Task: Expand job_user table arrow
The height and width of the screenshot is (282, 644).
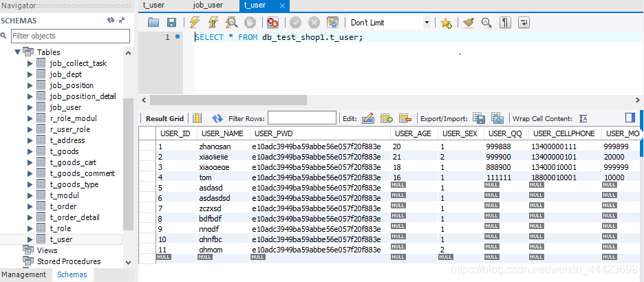Action: click(x=30, y=107)
